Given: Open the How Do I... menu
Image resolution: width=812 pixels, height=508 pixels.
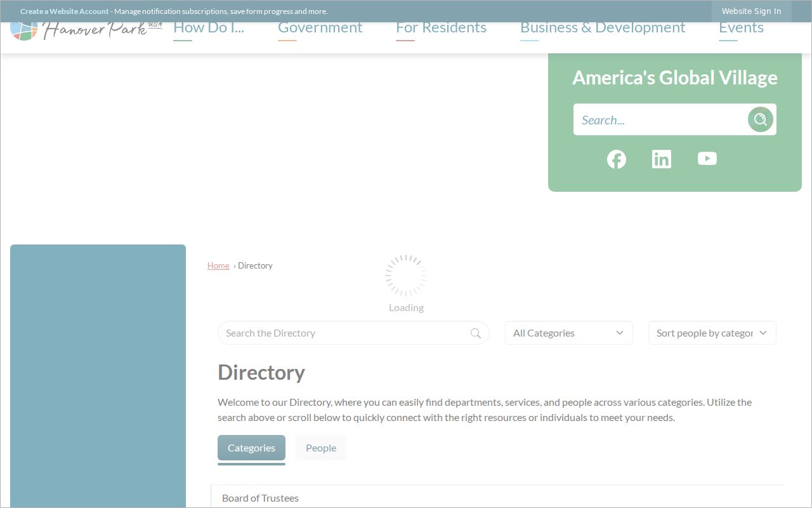Looking at the screenshot, I should point(209,28).
